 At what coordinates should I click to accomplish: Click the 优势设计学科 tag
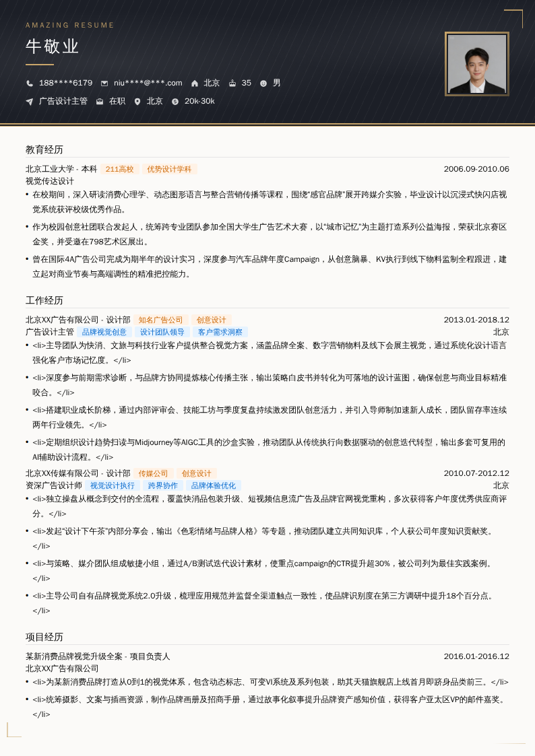coord(169,169)
